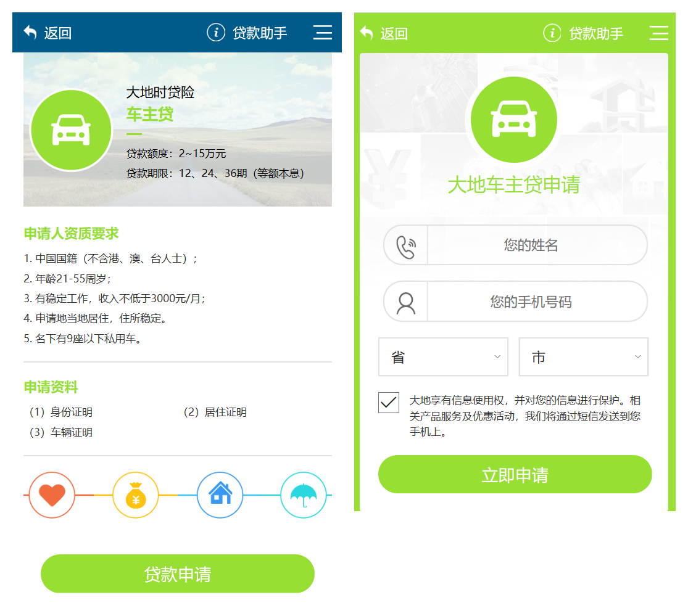This screenshot has width=688, height=616.
Task: Click the person icon in form
Action: (406, 303)
